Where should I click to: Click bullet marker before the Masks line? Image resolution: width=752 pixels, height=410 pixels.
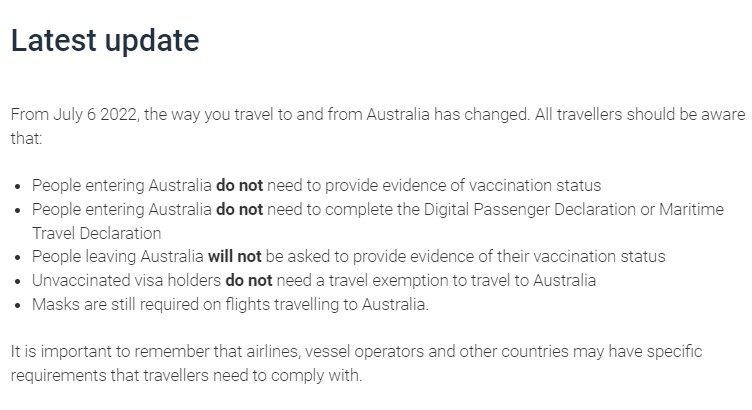point(21,306)
